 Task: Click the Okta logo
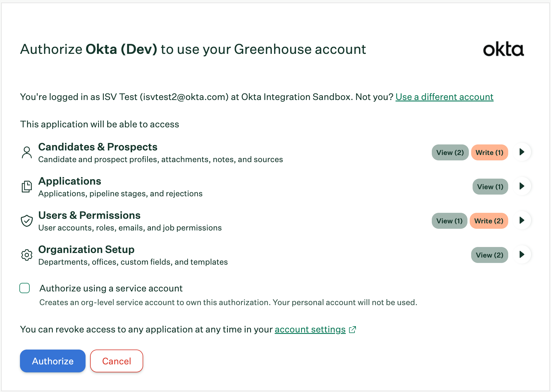[503, 49]
